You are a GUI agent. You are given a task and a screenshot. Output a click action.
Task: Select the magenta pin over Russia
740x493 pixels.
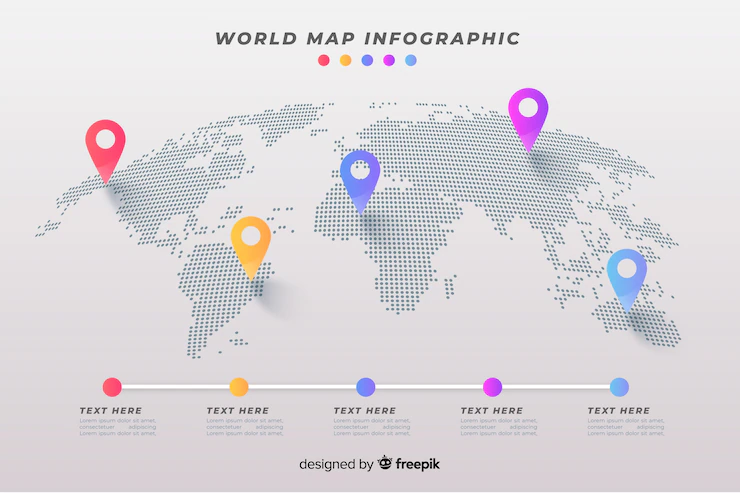coord(528,112)
